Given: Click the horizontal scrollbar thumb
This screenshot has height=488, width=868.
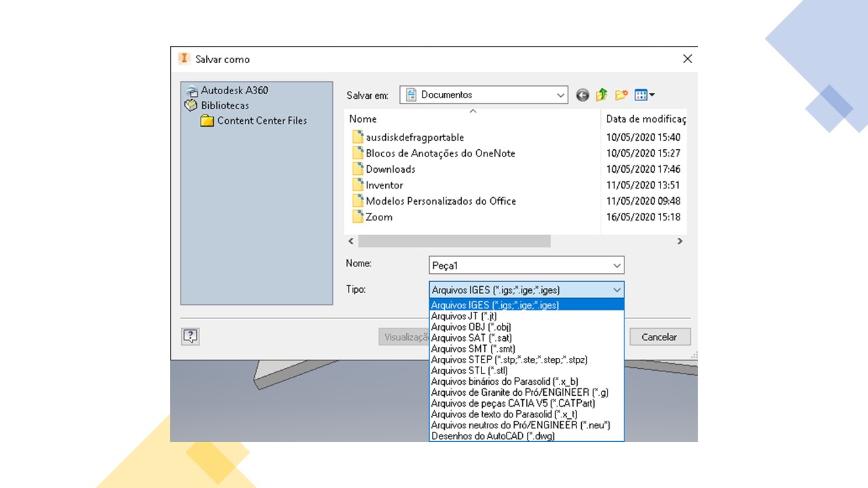Looking at the screenshot, I should click(454, 241).
